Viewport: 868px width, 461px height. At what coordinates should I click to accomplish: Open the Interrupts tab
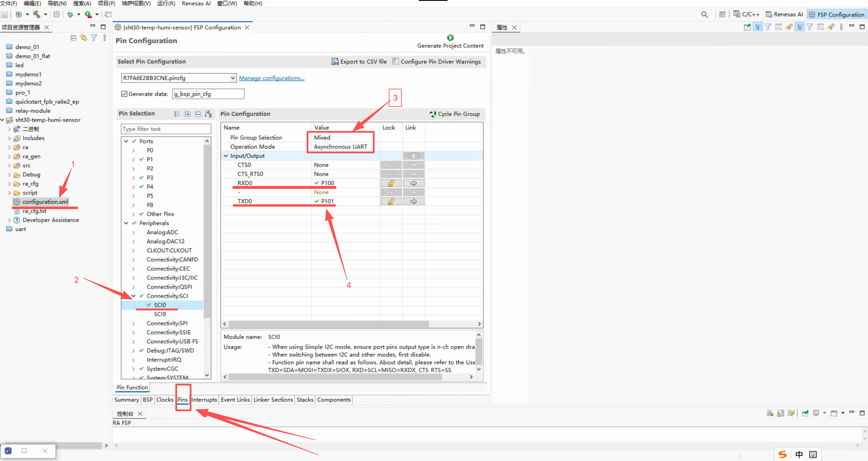click(204, 400)
